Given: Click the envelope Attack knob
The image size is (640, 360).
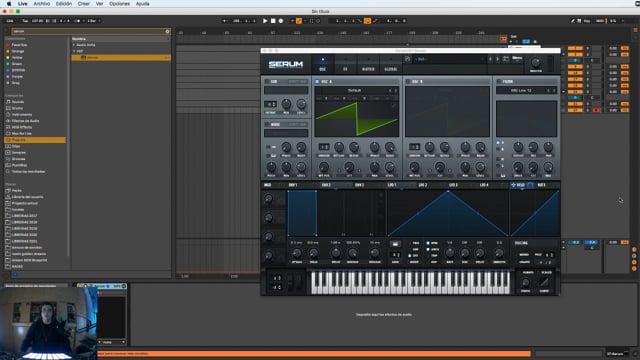Looking at the screenshot, I should coord(297,253).
